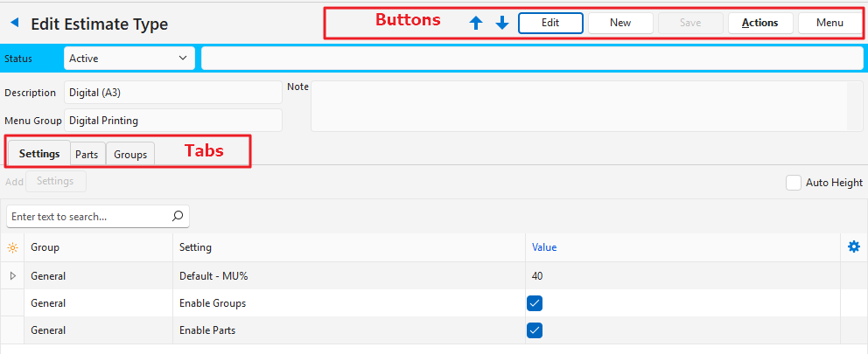The image size is (868, 354).
Task: Click the search magnifier icon
Action: [x=177, y=216]
